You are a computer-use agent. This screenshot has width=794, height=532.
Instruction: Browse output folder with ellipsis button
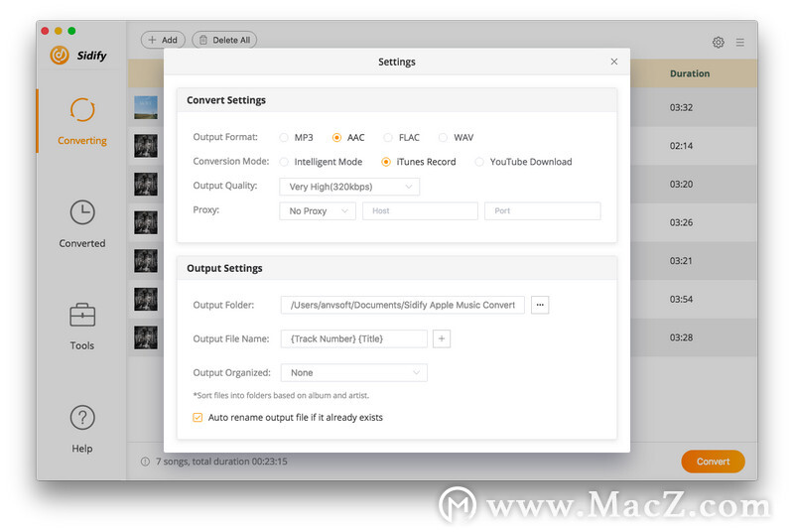click(x=540, y=305)
